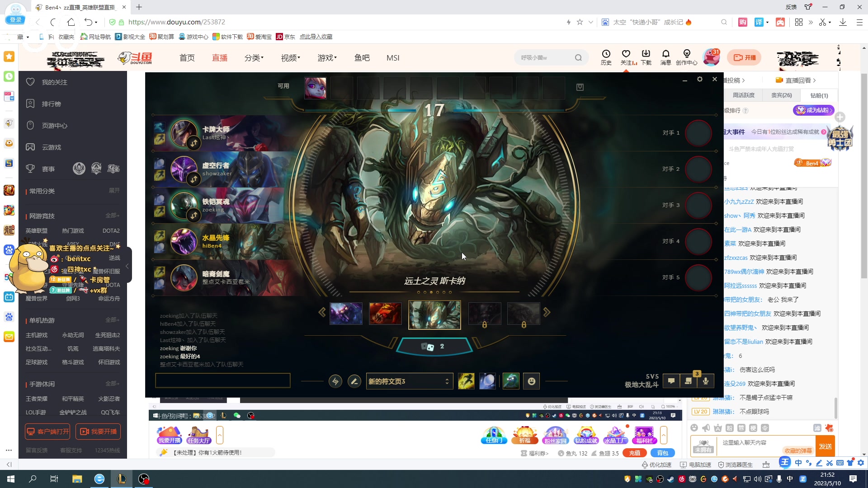Open 鱼吧 in Douyu navigation
This screenshot has height=488, width=868.
tap(362, 58)
